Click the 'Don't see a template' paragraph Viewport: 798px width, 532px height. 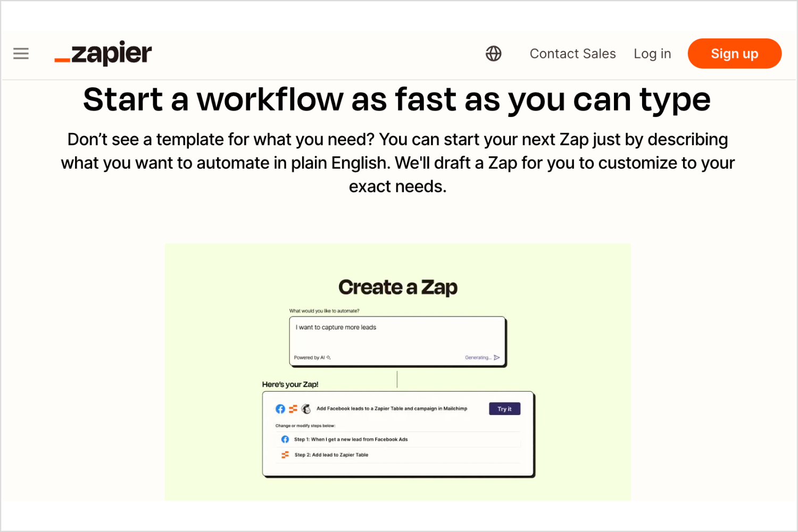[x=398, y=163]
